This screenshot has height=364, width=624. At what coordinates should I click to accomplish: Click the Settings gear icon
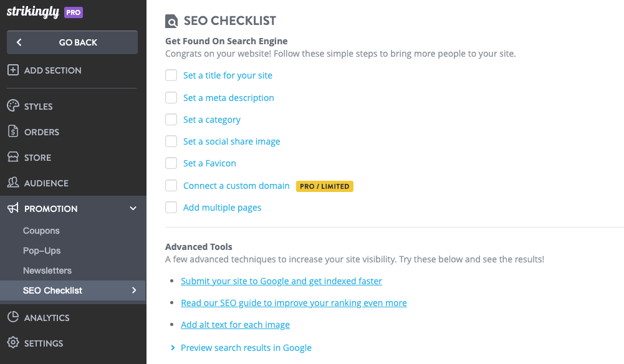pyautogui.click(x=12, y=343)
